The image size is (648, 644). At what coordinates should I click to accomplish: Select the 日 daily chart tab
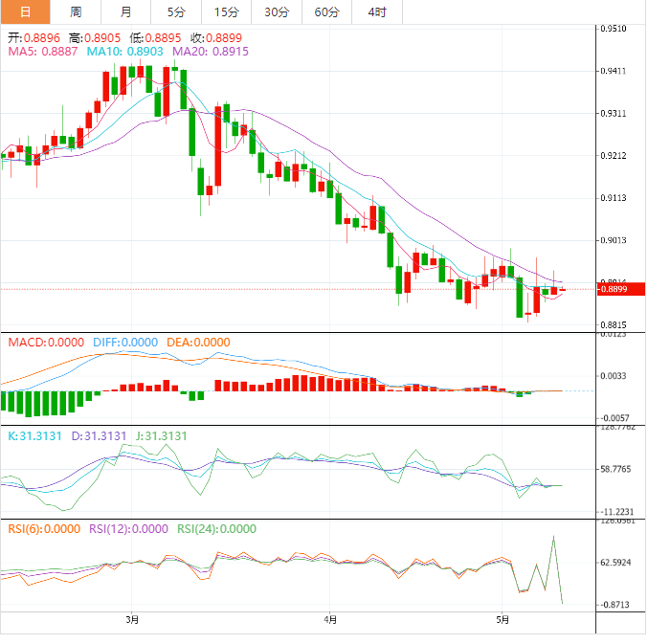[25, 11]
